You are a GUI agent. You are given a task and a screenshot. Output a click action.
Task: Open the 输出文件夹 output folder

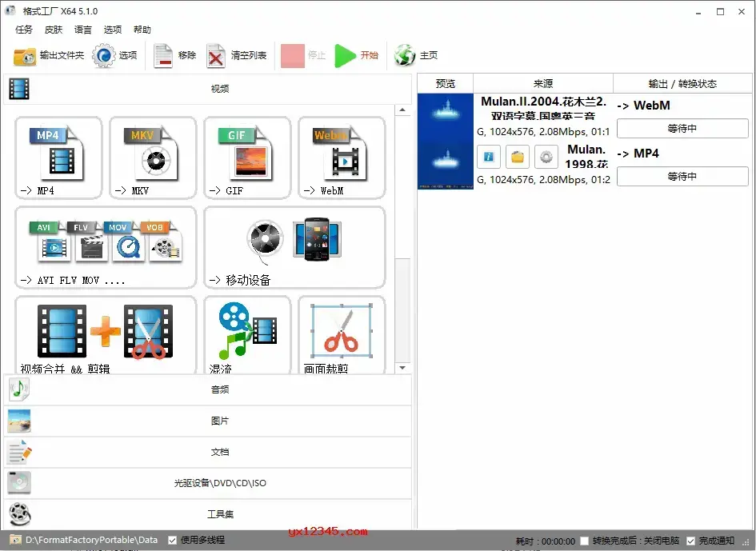(48, 55)
